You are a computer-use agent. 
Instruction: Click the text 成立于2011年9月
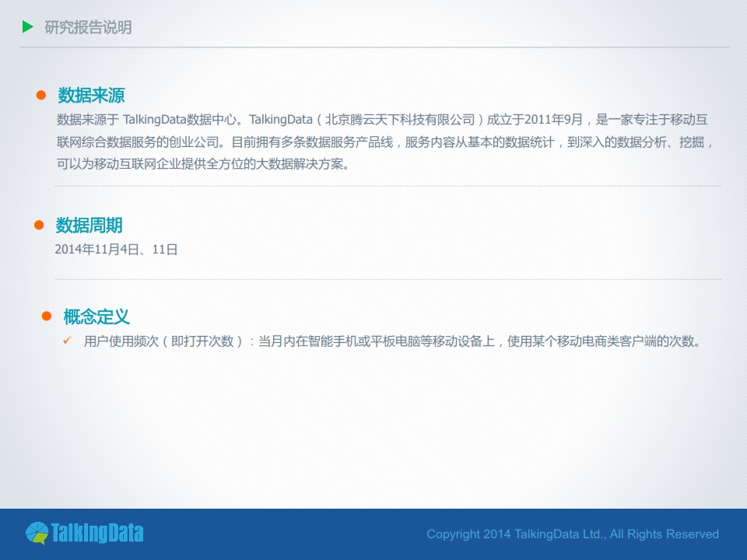535,120
